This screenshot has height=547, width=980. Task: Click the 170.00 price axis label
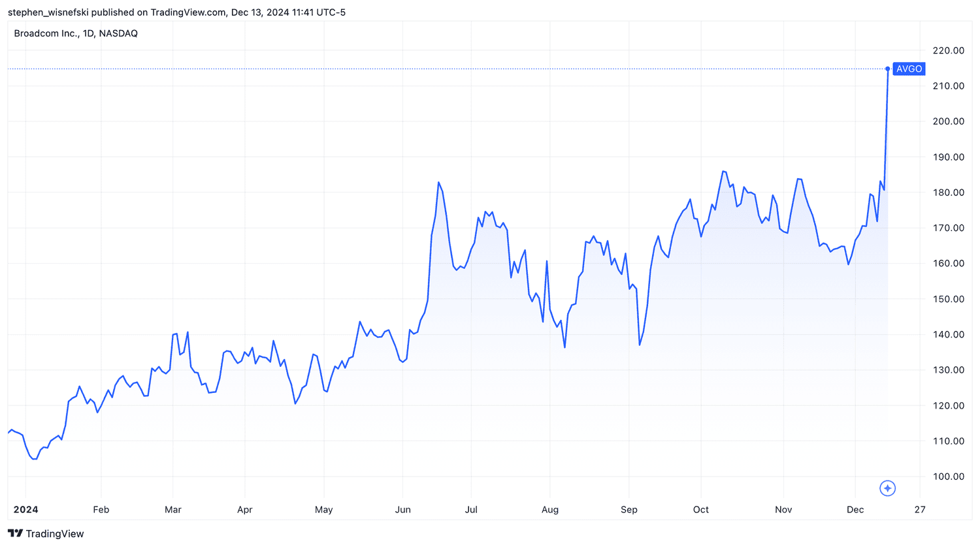click(949, 228)
